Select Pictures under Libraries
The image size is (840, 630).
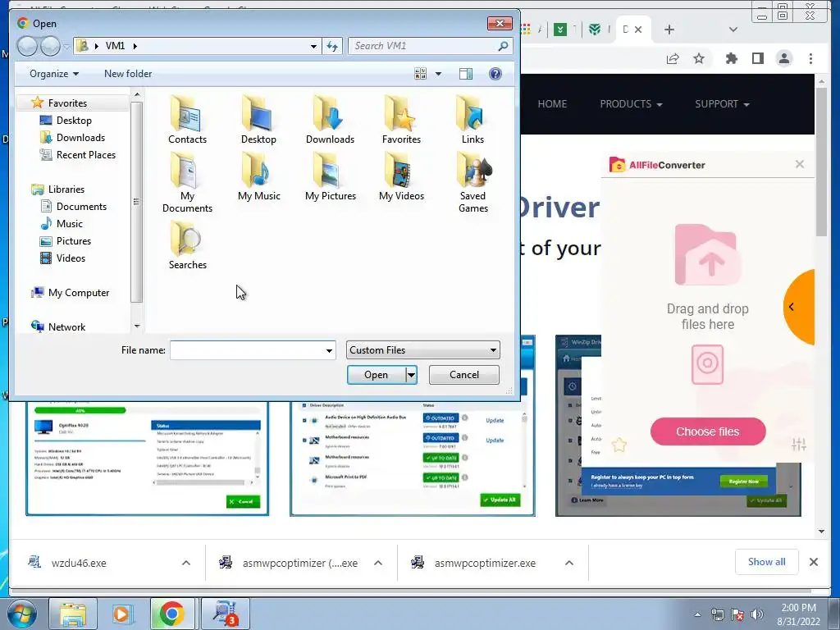pos(73,241)
